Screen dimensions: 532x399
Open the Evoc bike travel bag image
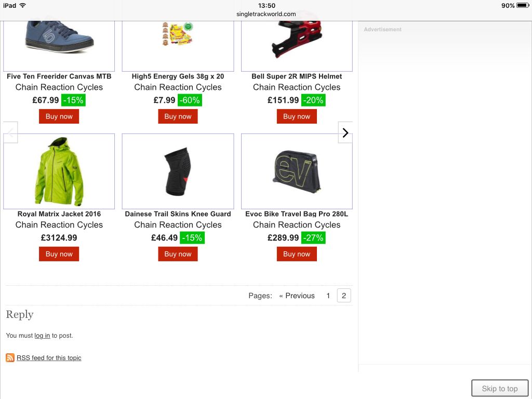click(297, 171)
